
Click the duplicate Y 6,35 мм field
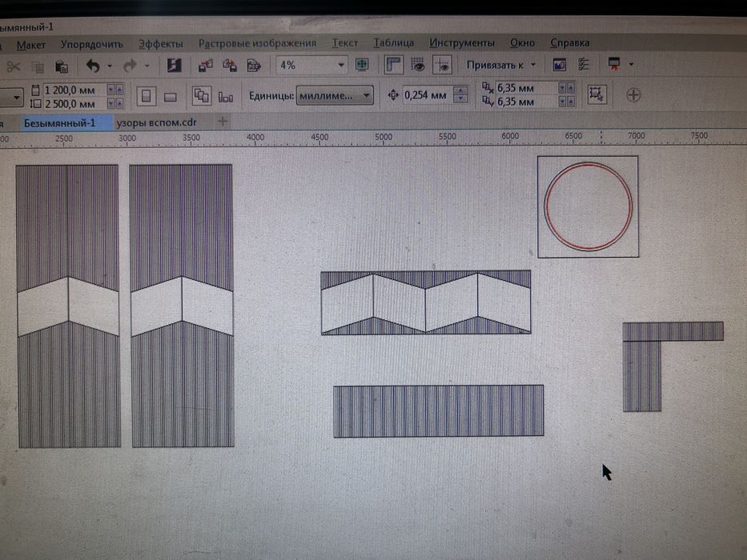526,102
